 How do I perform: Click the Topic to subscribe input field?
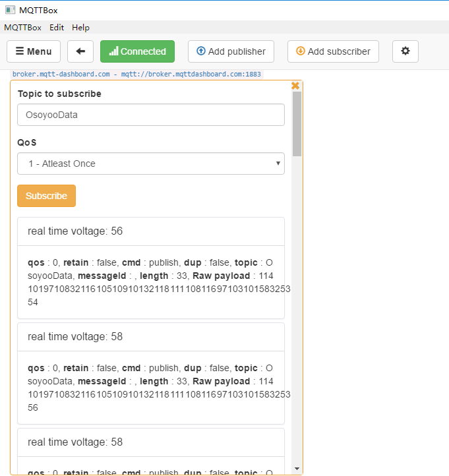tap(151, 115)
